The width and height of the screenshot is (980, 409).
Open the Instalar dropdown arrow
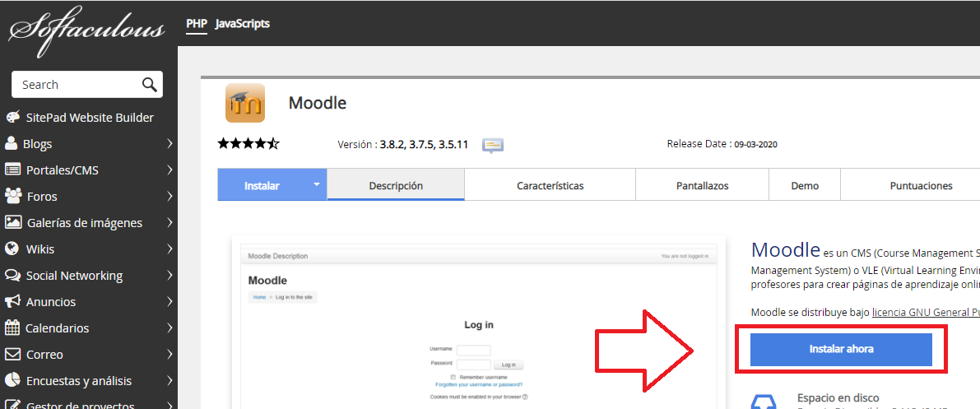click(x=316, y=184)
